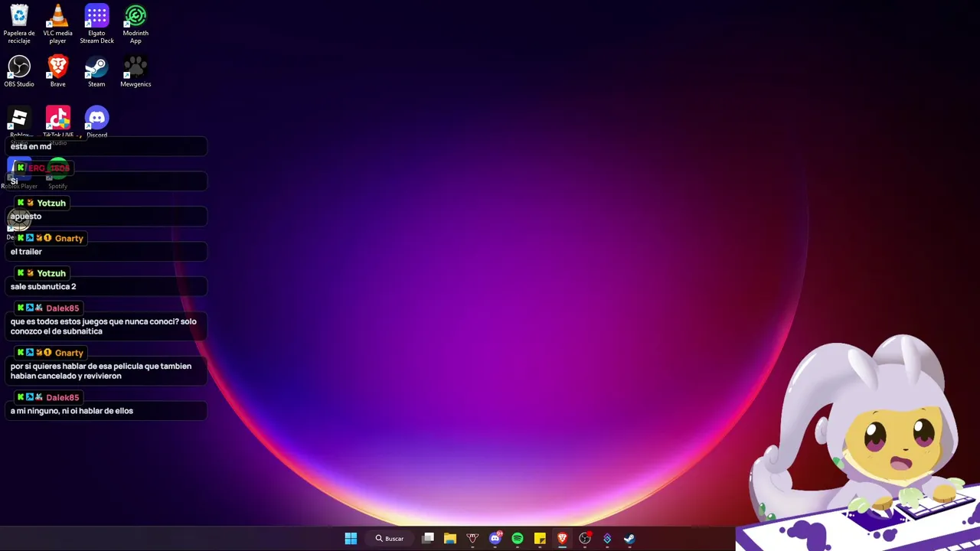Select the Brave desktop shortcut
The height and width of the screenshot is (551, 980).
point(58,71)
